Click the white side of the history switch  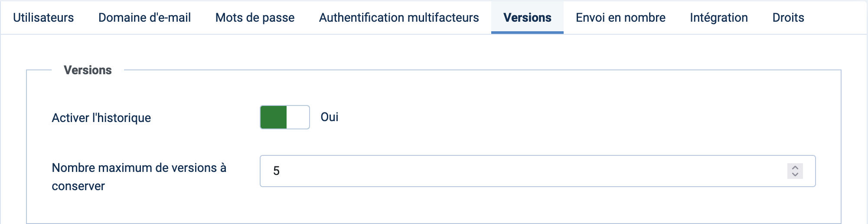[x=298, y=117]
